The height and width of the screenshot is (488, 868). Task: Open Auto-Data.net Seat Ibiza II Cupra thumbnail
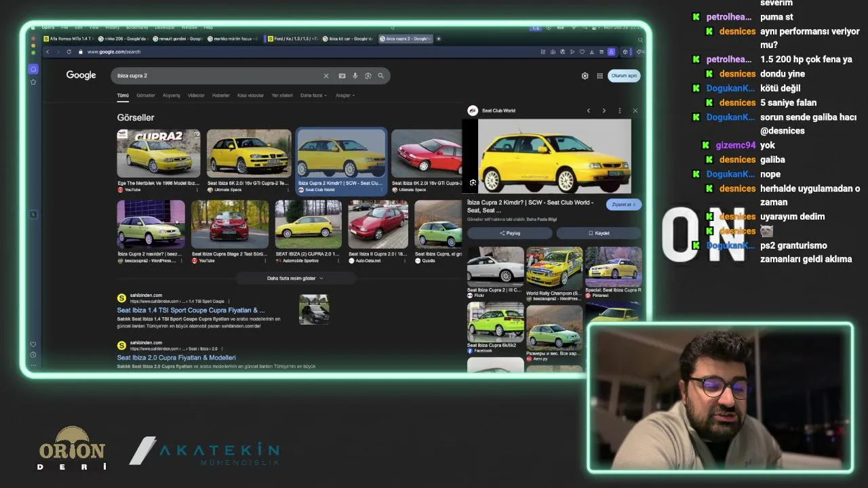click(378, 224)
